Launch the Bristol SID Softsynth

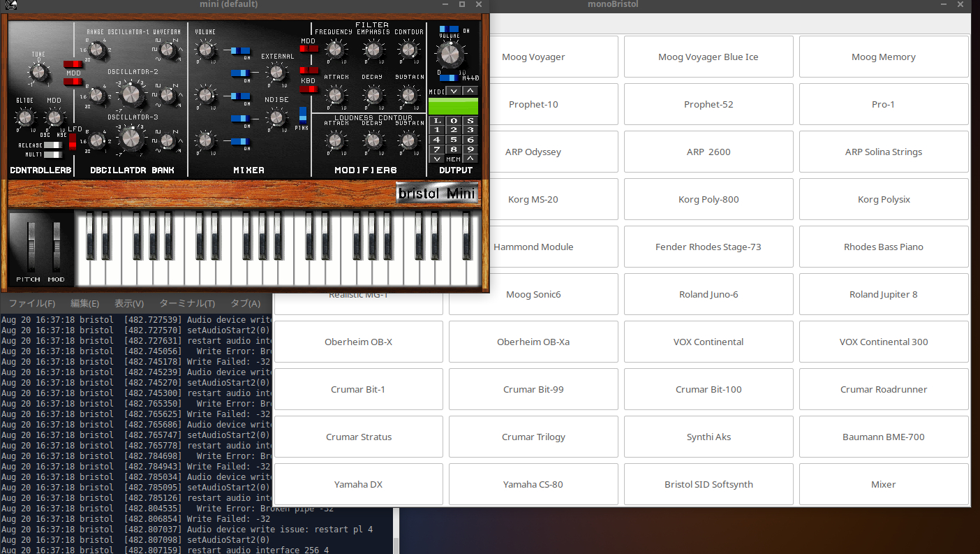(708, 484)
